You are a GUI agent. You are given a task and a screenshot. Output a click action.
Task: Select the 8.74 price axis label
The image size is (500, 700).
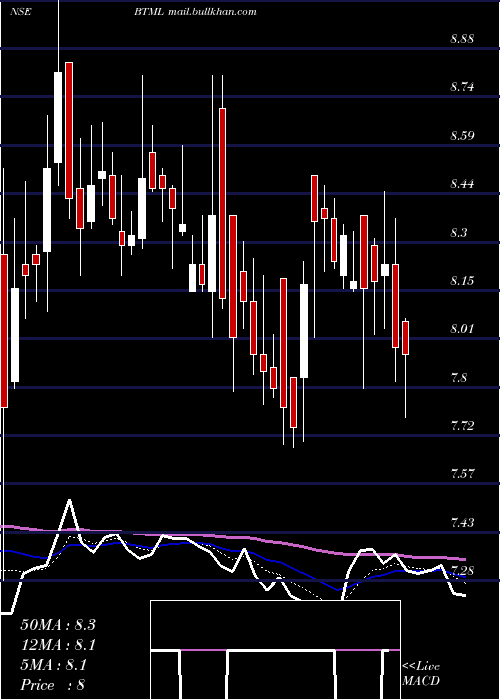point(462,87)
